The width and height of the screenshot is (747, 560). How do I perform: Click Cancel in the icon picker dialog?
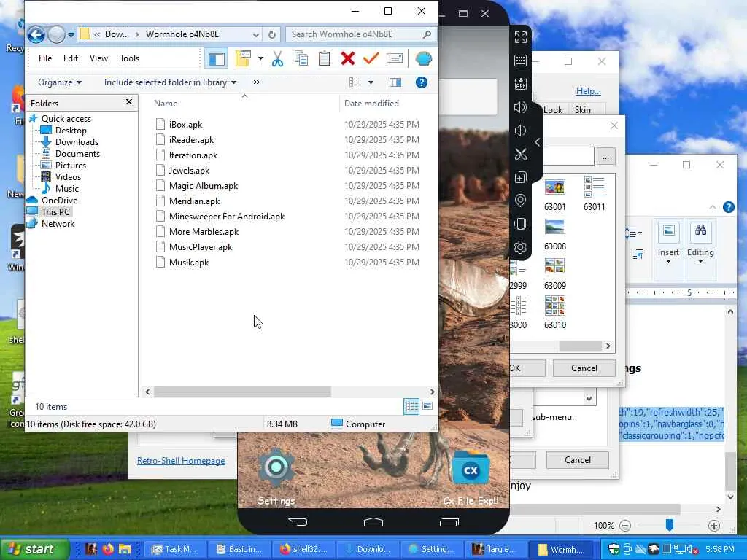click(584, 368)
